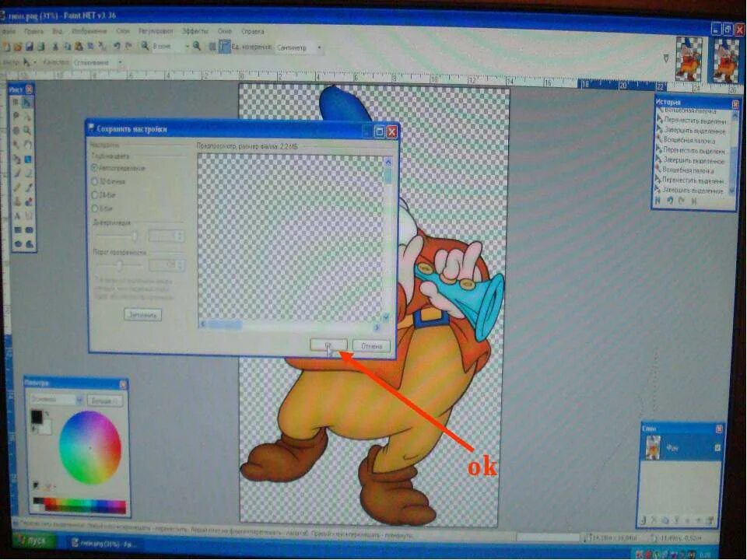747x560 pixels.
Task: Select the Paintbrush tool
Action: tap(16, 173)
